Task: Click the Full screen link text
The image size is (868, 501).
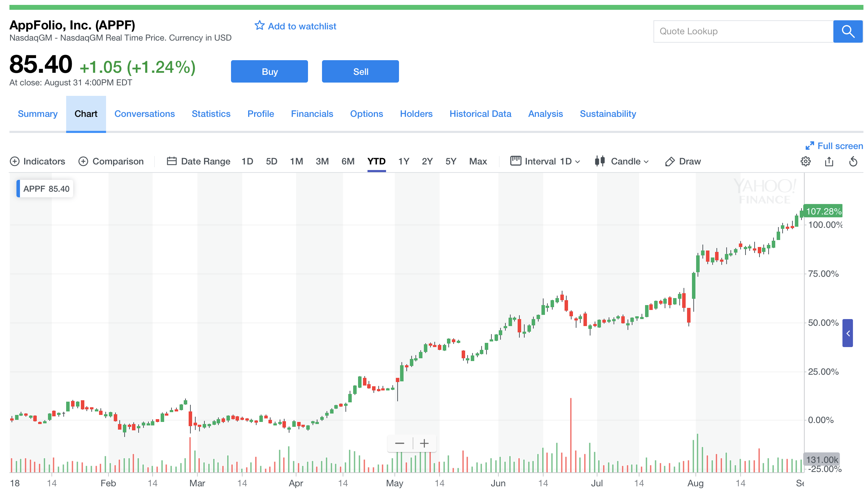Action: tap(840, 146)
